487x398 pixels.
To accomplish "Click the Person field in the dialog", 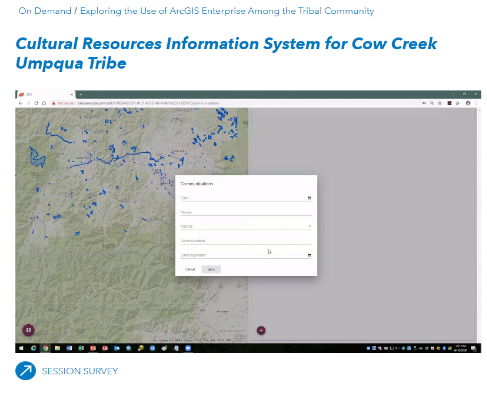I will point(246,212).
